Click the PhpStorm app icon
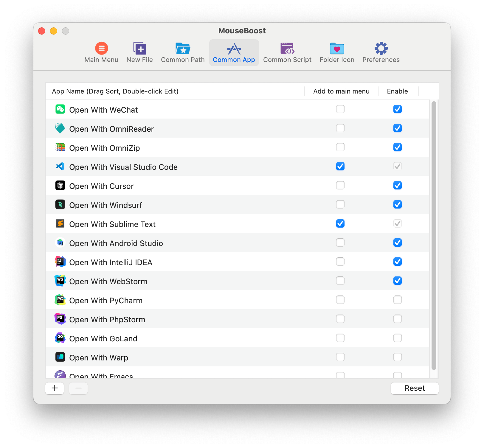 click(60, 319)
